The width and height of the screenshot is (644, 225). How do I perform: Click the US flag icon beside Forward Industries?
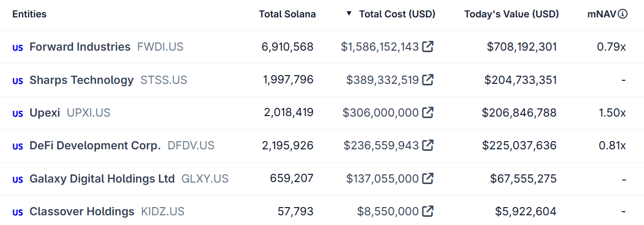[x=18, y=48]
